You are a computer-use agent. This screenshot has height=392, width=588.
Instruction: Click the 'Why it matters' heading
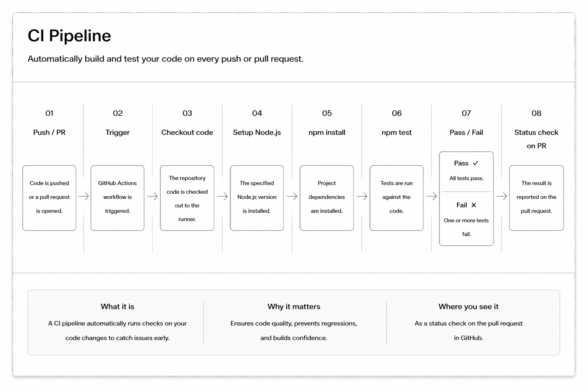click(x=294, y=307)
